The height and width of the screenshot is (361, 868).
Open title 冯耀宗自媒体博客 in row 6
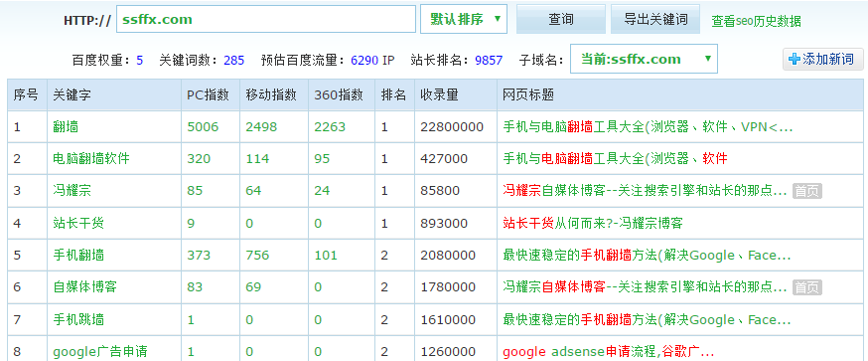click(x=645, y=287)
